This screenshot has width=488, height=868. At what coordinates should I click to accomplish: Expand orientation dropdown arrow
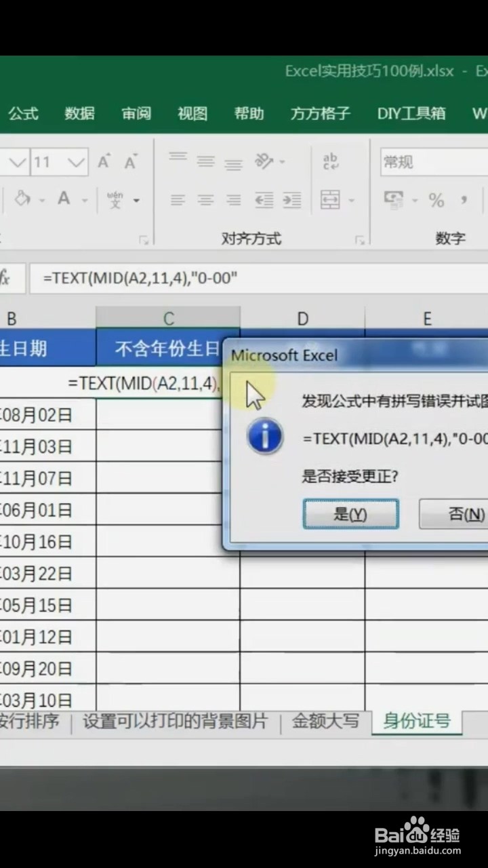tap(282, 162)
